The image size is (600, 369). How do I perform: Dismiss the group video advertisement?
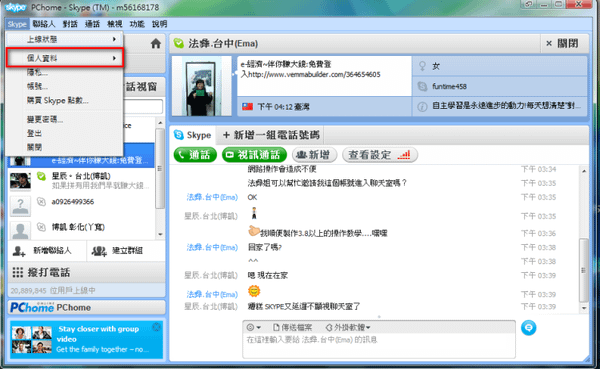pyautogui.click(x=157, y=327)
